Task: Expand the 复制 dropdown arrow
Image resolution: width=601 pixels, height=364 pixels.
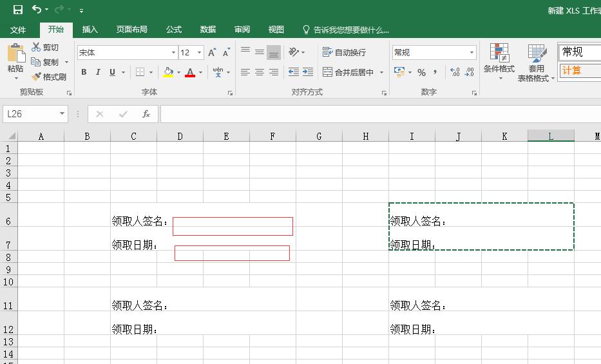Action: pyautogui.click(x=67, y=62)
